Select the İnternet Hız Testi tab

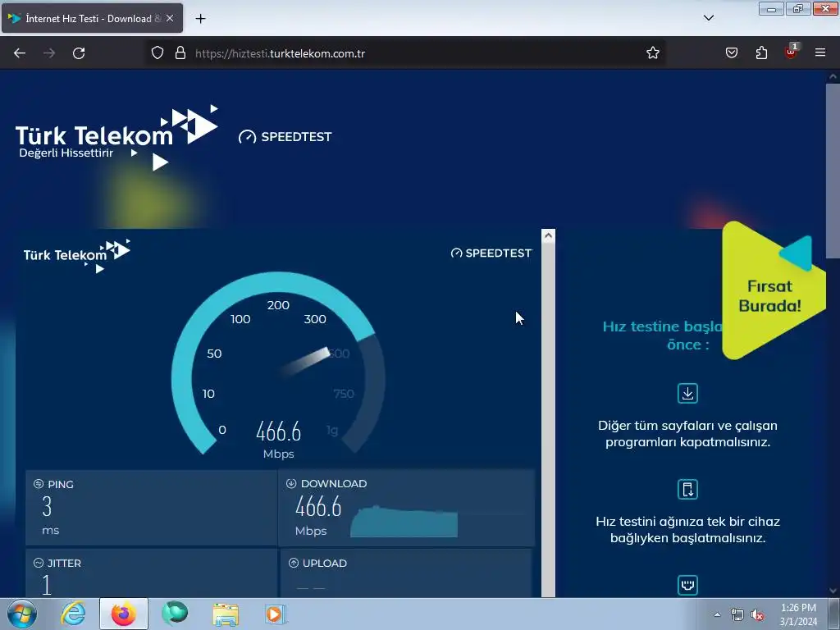(92, 18)
